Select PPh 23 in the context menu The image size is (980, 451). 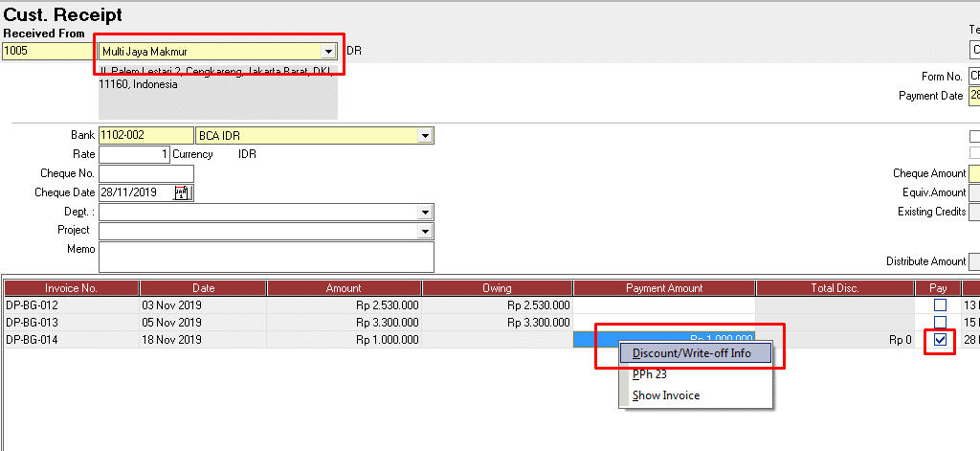[650, 374]
